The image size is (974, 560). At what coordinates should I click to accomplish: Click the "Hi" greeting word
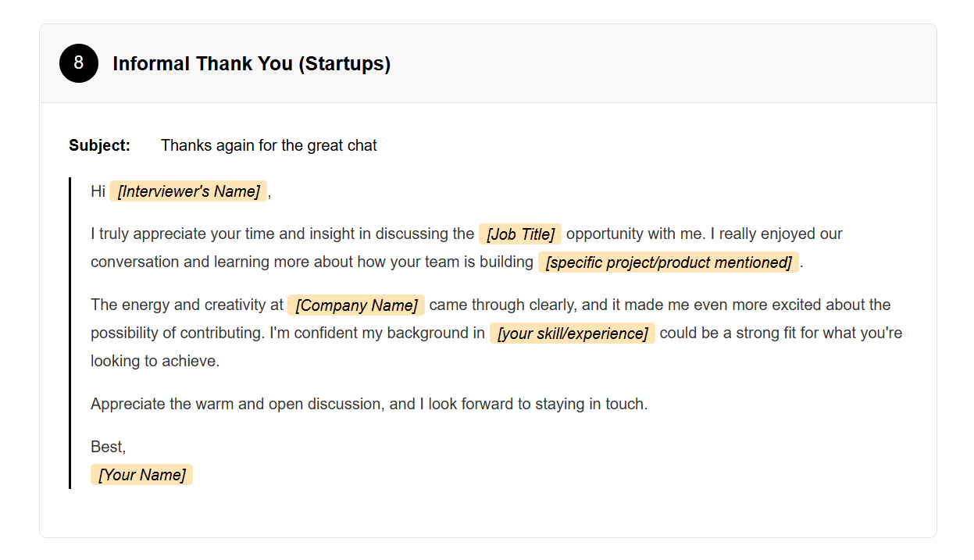[98, 191]
